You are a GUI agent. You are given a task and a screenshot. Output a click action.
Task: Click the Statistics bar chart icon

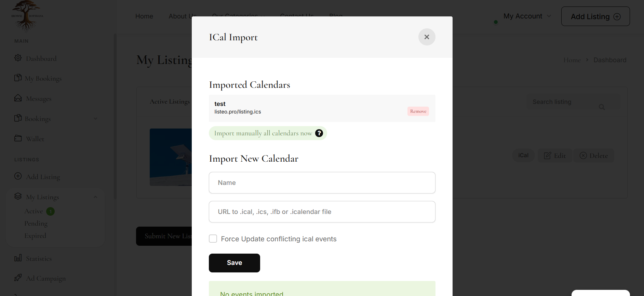[x=18, y=258]
